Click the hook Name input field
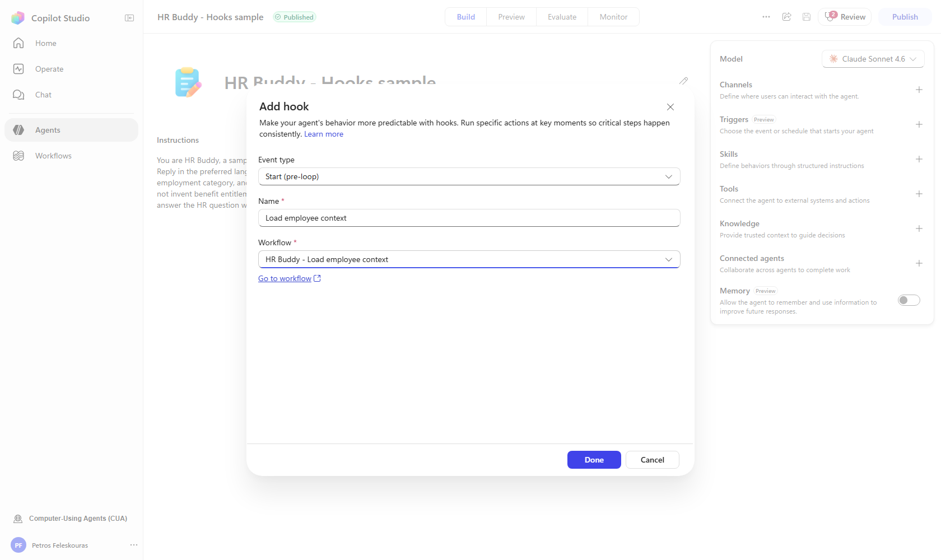Image resolution: width=941 pixels, height=560 pixels. coord(469,218)
